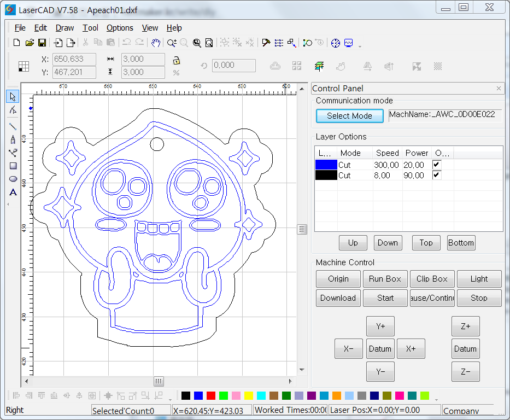
Task: Click the reference point grid icon
Action: [24, 66]
